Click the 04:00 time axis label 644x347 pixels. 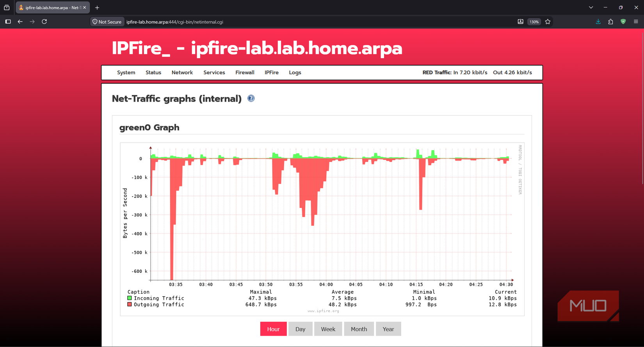pos(326,284)
